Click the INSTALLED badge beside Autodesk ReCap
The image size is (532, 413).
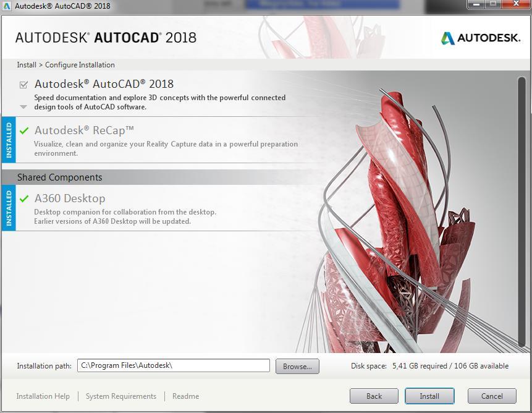pos(9,140)
